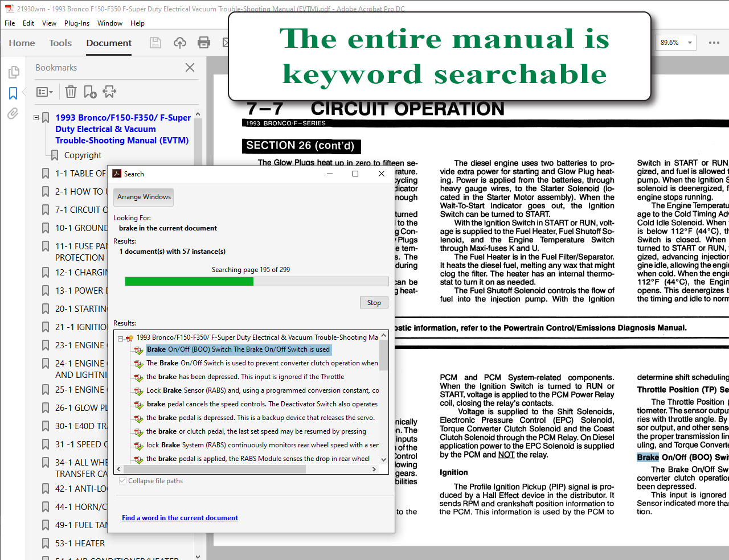
Task: Select result 'the brake pedal is depressed'
Action: click(260, 418)
